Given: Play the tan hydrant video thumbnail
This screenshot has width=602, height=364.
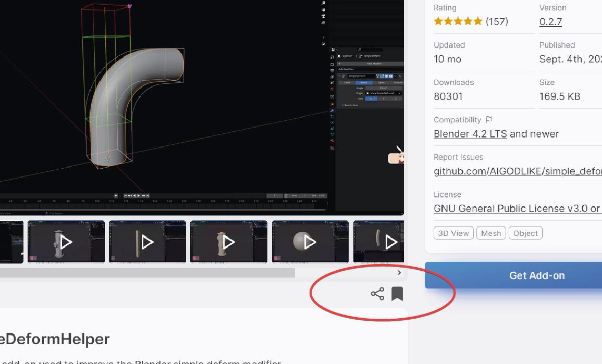Looking at the screenshot, I should tap(229, 242).
